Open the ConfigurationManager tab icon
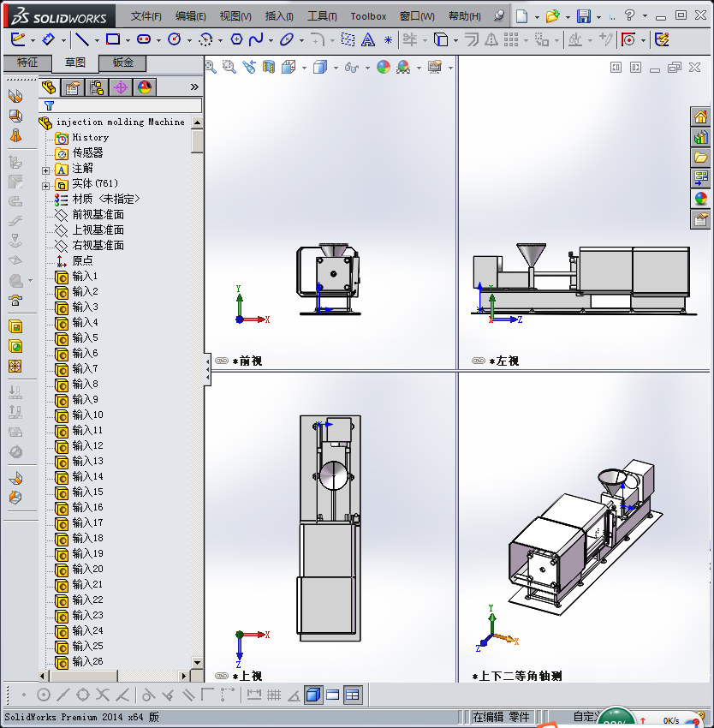 pos(97,87)
